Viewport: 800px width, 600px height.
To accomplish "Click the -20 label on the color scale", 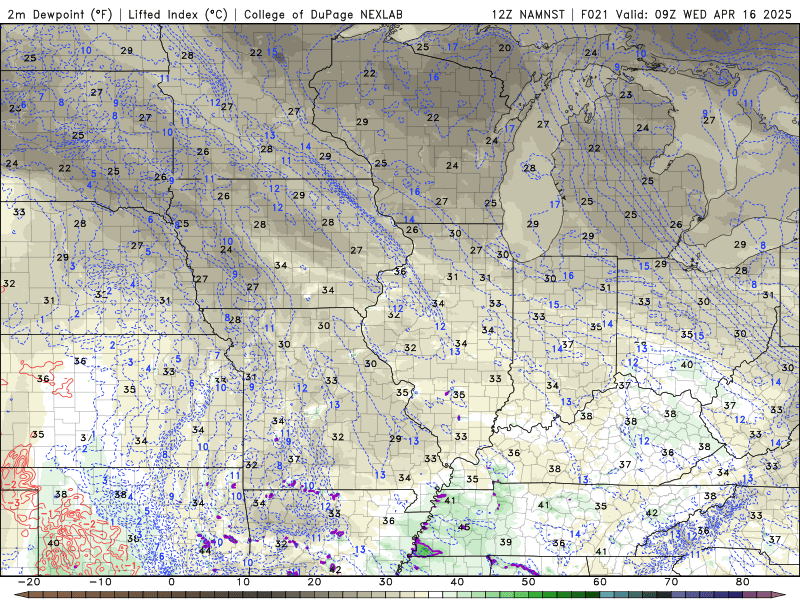I will coord(29,582).
